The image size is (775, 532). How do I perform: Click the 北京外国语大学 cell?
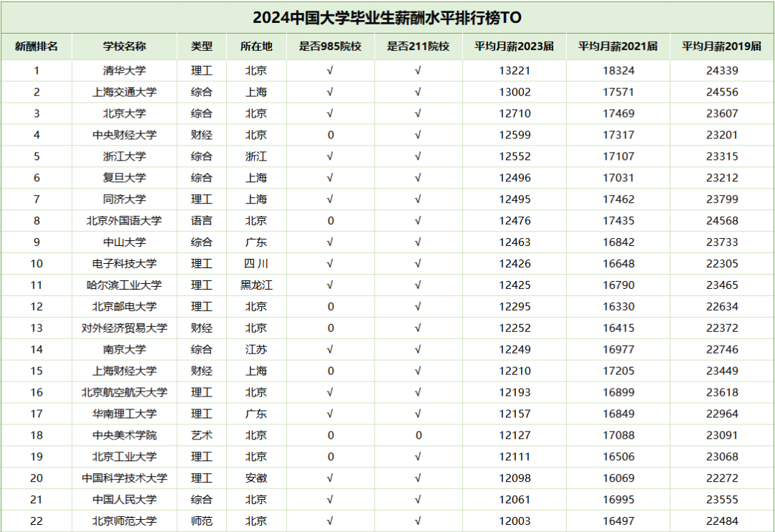pos(125,221)
